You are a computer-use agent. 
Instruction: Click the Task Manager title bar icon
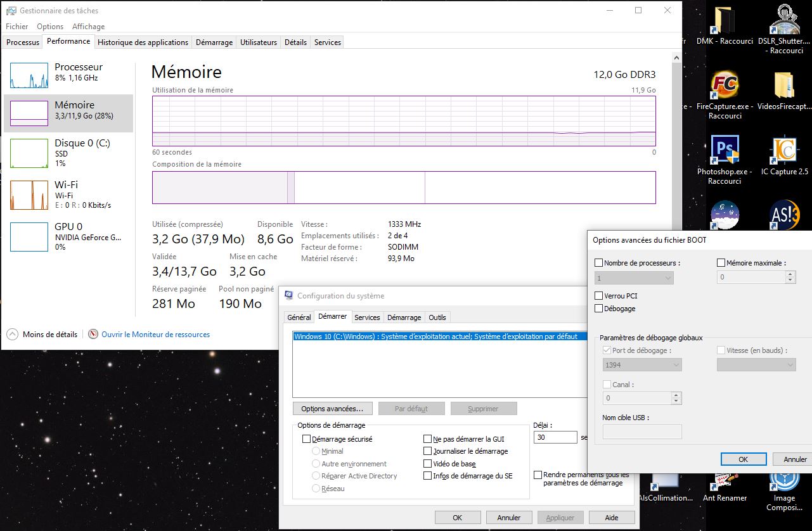[x=11, y=11]
